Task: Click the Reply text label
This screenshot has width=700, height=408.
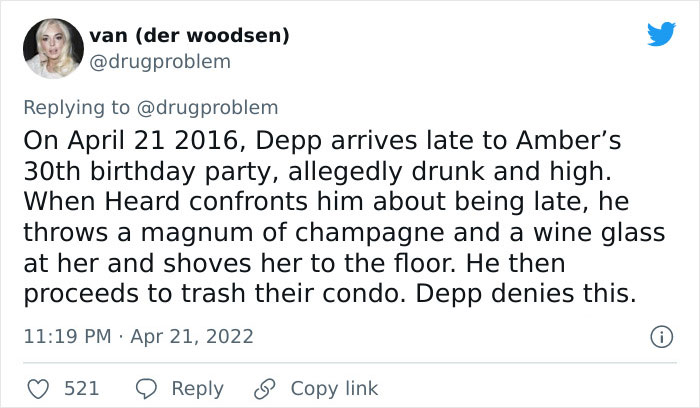Action: tap(197, 389)
